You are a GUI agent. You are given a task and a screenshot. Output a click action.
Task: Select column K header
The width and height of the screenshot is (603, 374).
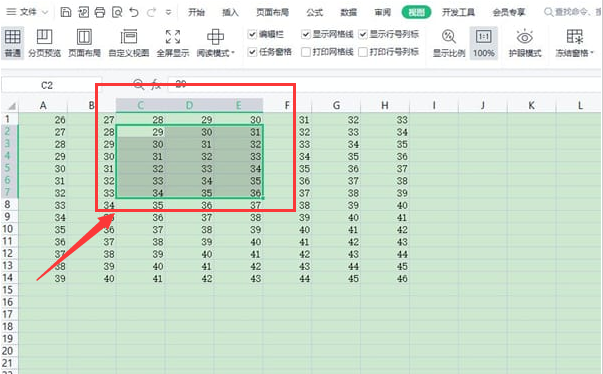tap(531, 105)
